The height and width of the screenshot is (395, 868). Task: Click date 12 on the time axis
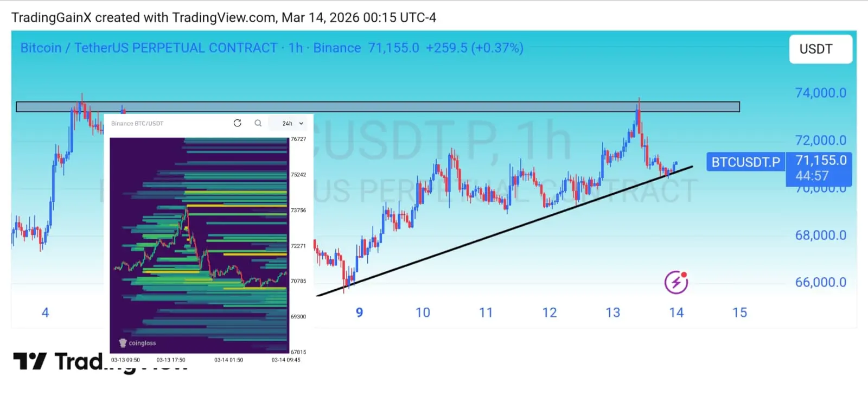pyautogui.click(x=550, y=313)
